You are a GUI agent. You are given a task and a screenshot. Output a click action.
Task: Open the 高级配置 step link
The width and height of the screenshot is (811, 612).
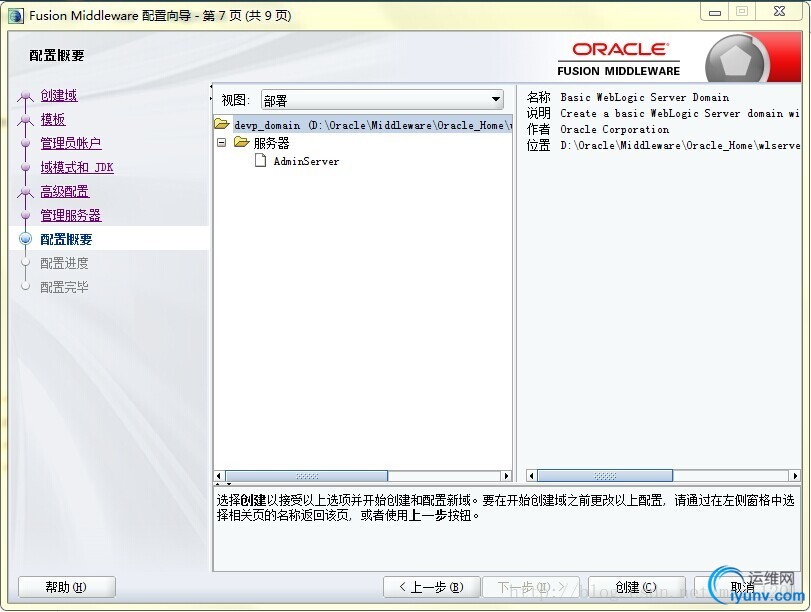click(65, 191)
